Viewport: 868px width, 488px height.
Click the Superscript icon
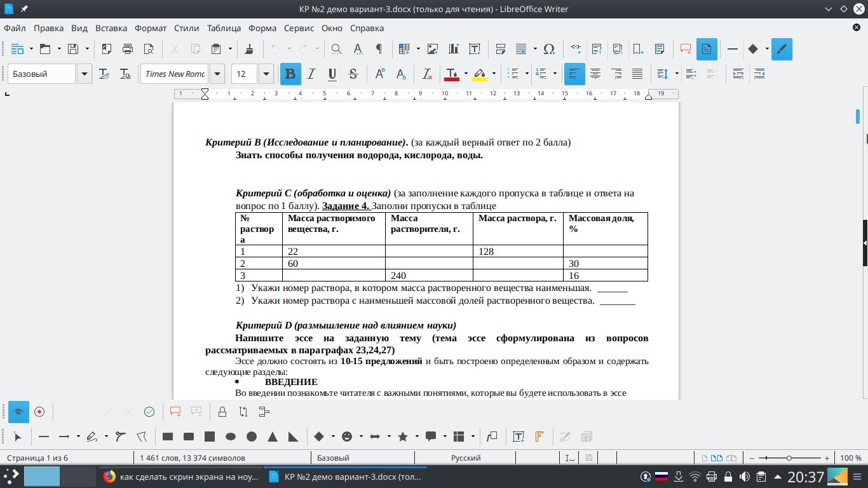[x=380, y=74]
